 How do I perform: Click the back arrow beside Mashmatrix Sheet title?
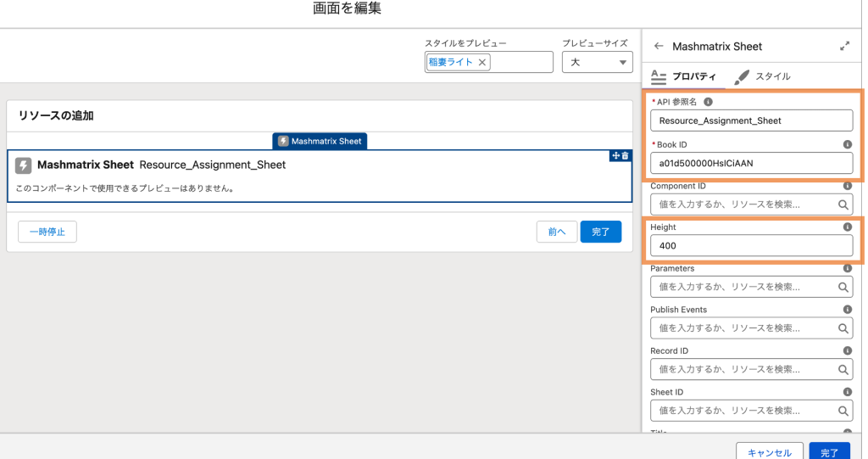coord(659,47)
